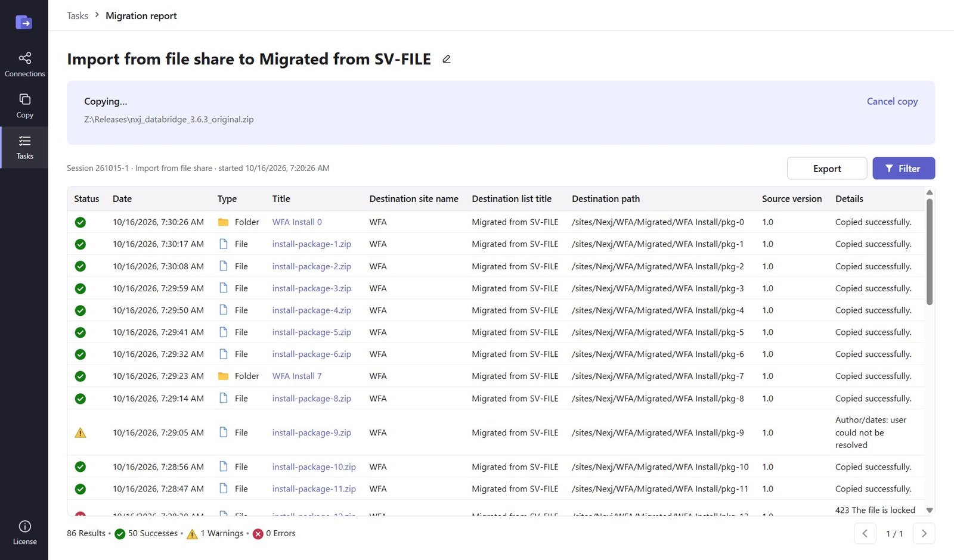Click the red Errors icon in the footer
Image resolution: width=954 pixels, height=560 pixels.
pos(258,534)
